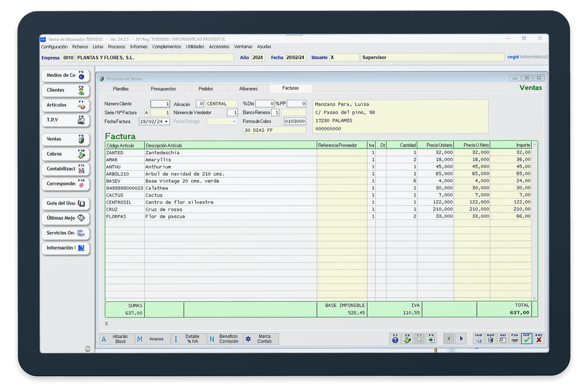Confirm with the INT green checkmark
Viewport: 588px width, 388px height.
527,339
